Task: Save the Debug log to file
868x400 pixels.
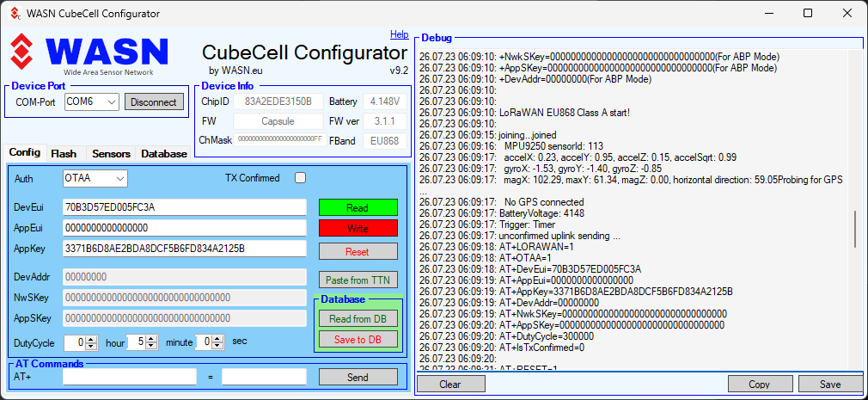Action: point(830,384)
